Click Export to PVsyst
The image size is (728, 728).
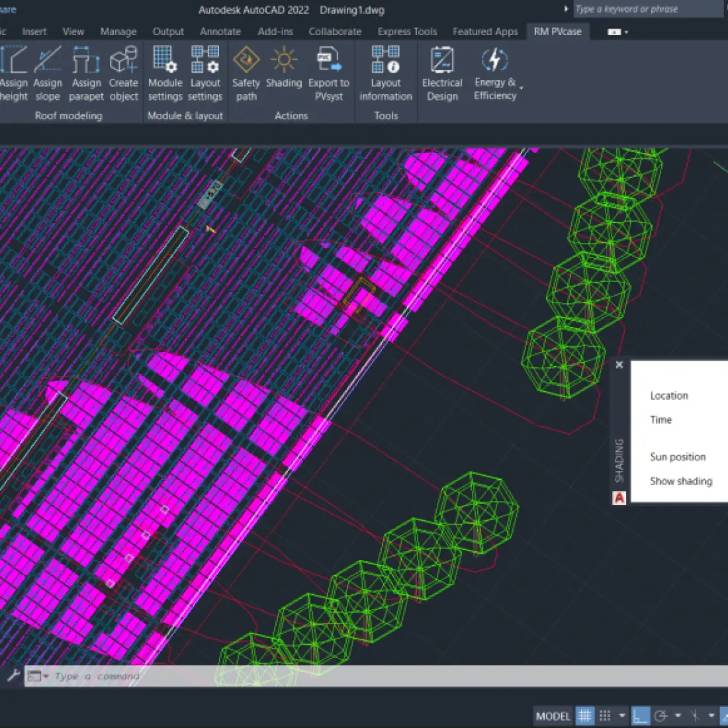[329, 73]
